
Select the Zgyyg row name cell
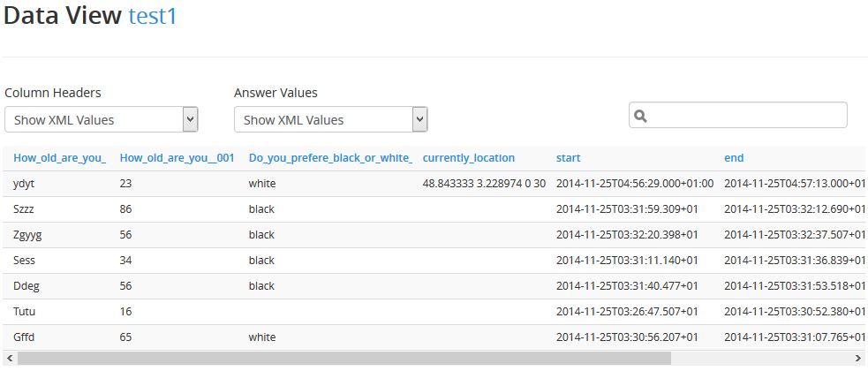pyautogui.click(x=27, y=235)
